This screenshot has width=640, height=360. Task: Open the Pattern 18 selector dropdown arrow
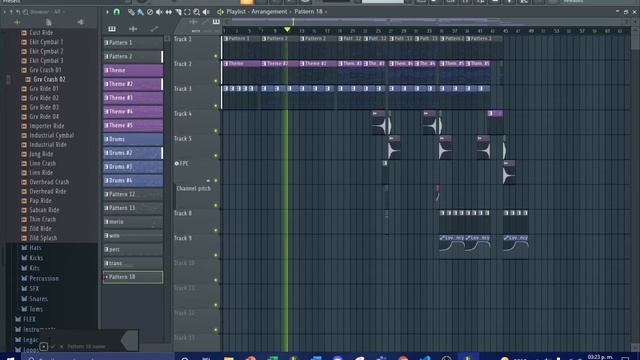(x=326, y=12)
